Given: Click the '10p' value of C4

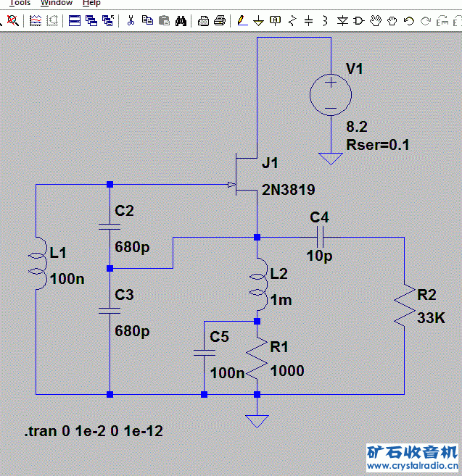Looking at the screenshot, I should (319, 256).
